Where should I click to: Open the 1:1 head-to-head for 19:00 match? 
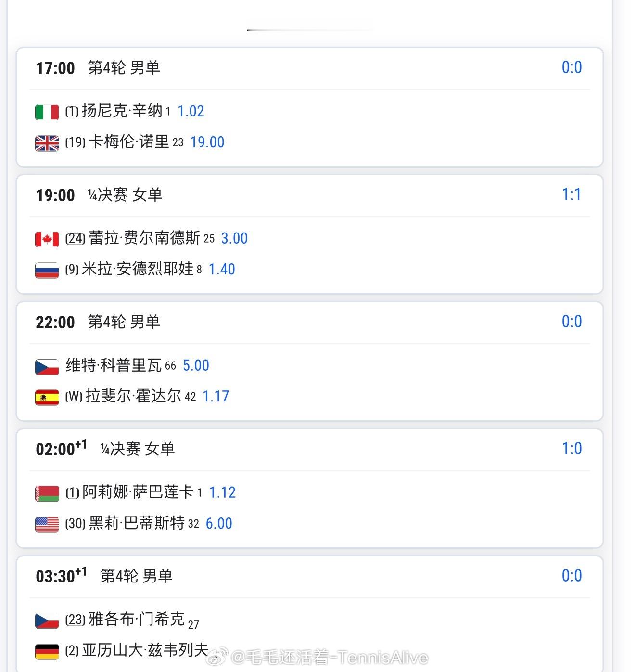571,194
